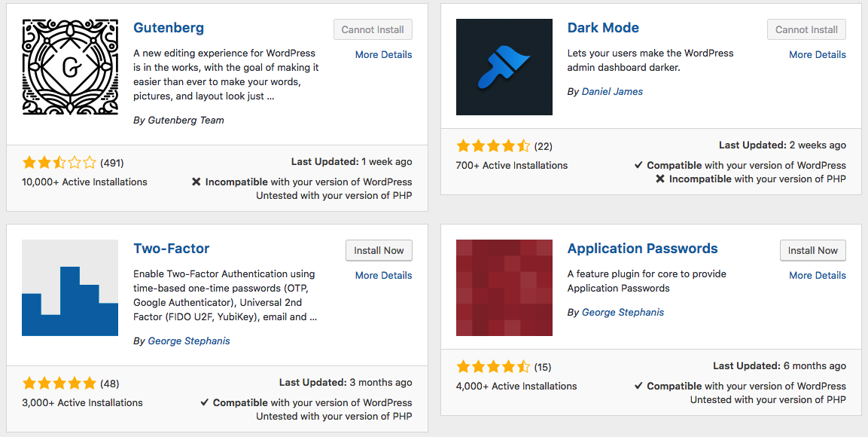Click Gutenberg 'Untested with your version of PHP'
Screen dimensions: 868x437
click(x=333, y=195)
